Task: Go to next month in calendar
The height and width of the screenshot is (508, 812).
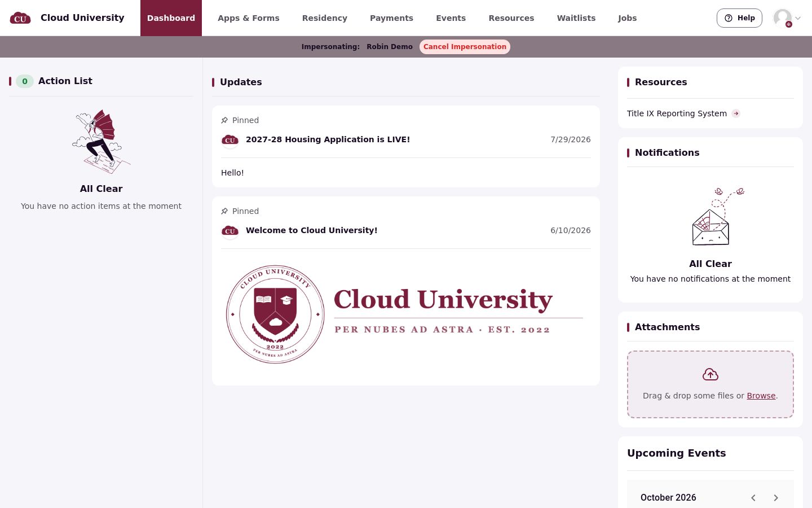Action: tap(776, 498)
